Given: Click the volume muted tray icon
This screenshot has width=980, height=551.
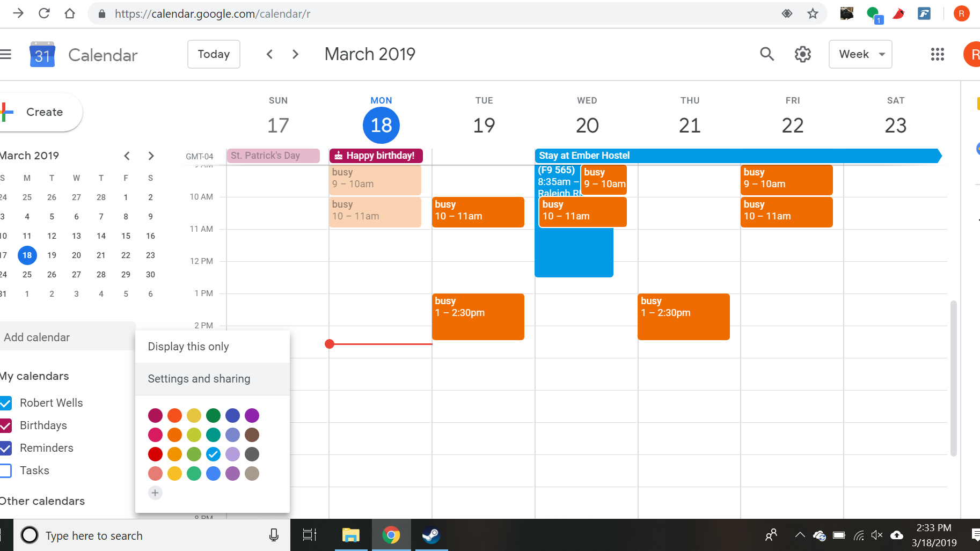Looking at the screenshot, I should [877, 535].
